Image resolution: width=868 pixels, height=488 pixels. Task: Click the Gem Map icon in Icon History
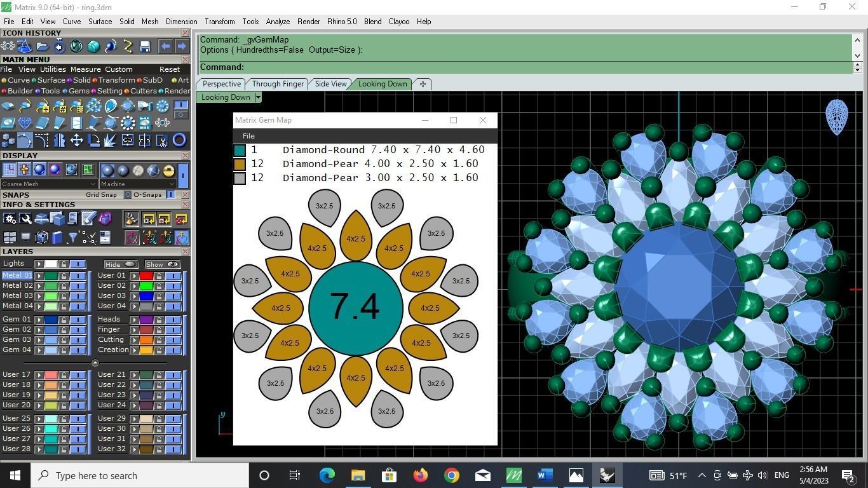coord(8,46)
